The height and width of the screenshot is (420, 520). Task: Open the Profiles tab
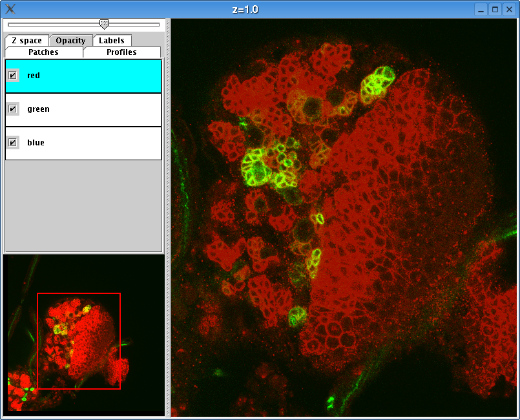[x=121, y=52]
